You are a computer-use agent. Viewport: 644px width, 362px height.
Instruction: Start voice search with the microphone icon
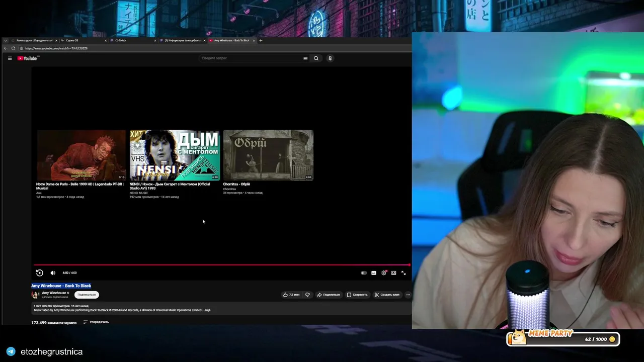(x=330, y=58)
